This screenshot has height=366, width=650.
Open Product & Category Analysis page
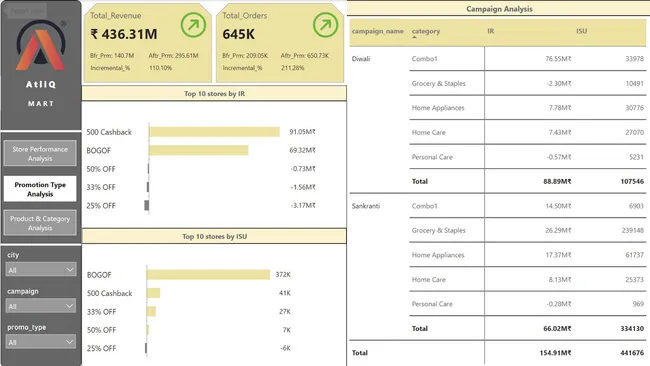40,223
